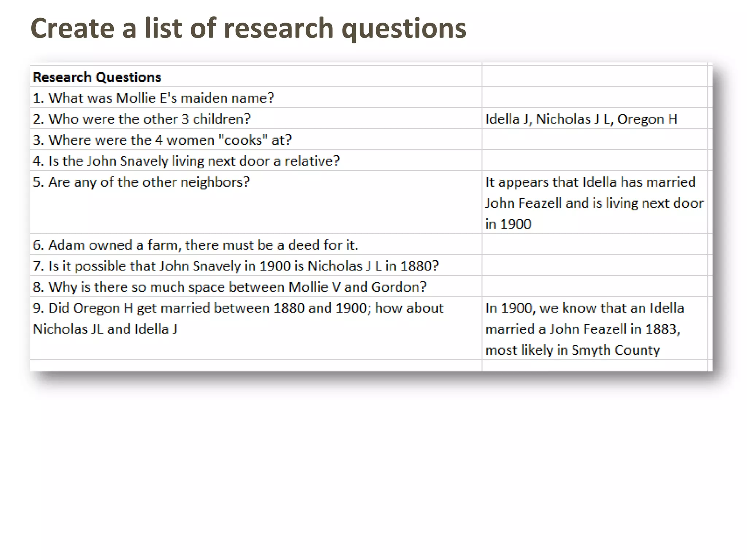Select the note 'It appears that Idella has married'
The width and height of the screenshot is (747, 560).
click(x=595, y=202)
